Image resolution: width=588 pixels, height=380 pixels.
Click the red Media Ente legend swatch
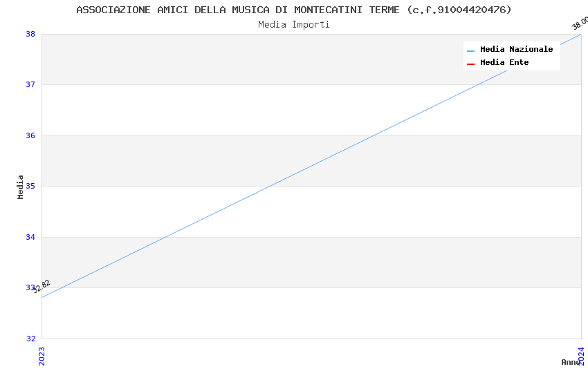tap(471, 64)
